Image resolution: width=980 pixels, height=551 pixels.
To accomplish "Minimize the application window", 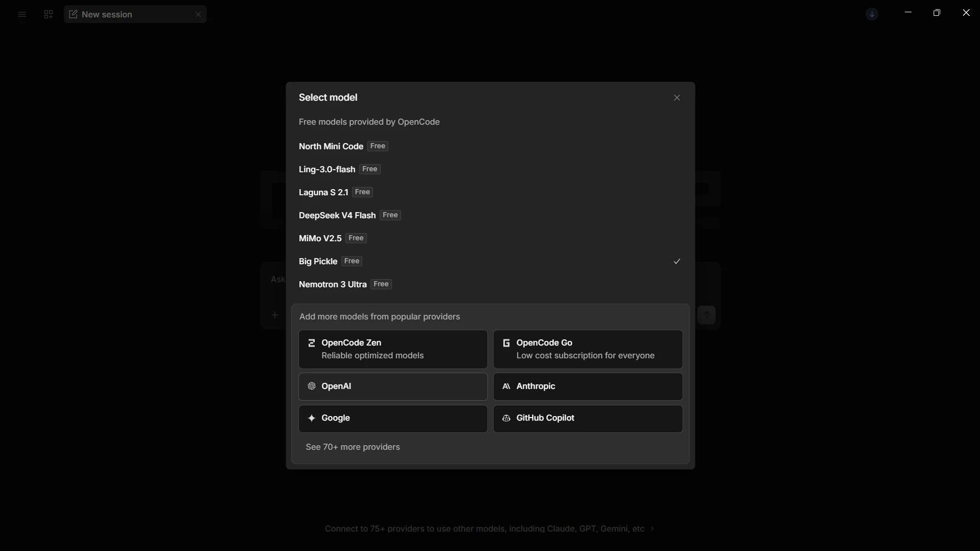I will pos(908,12).
